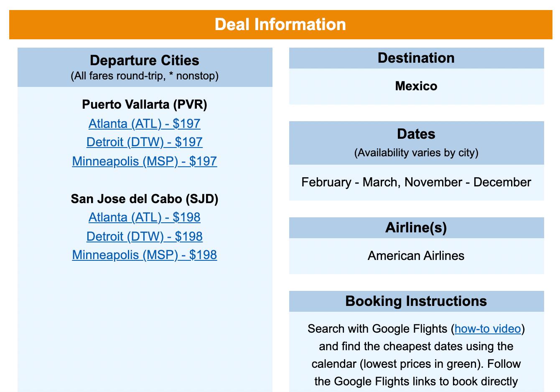Click the San Jose del Cabo (SJD) heading
560x392 pixels.
145,199
